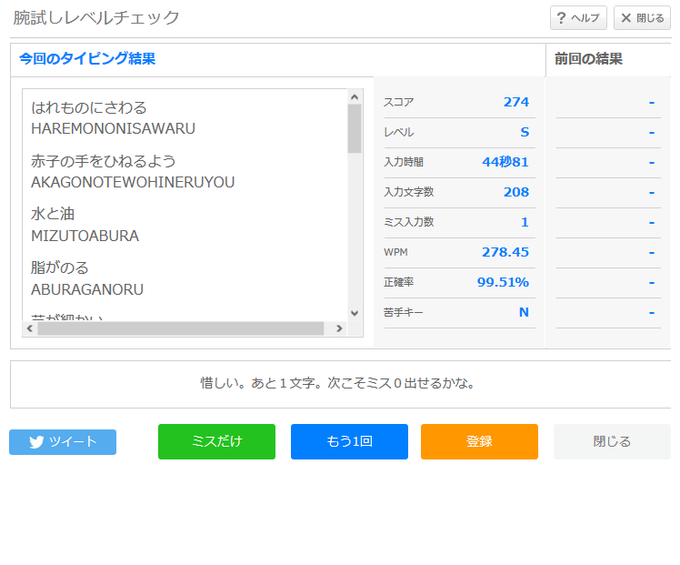Screen dimensions: 680x565
Task: Click the vertical scrollbar thumb of the word list
Action: click(x=354, y=128)
